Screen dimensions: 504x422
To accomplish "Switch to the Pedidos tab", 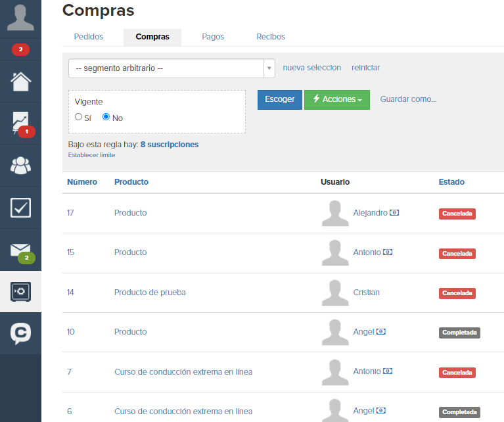I will point(89,37).
